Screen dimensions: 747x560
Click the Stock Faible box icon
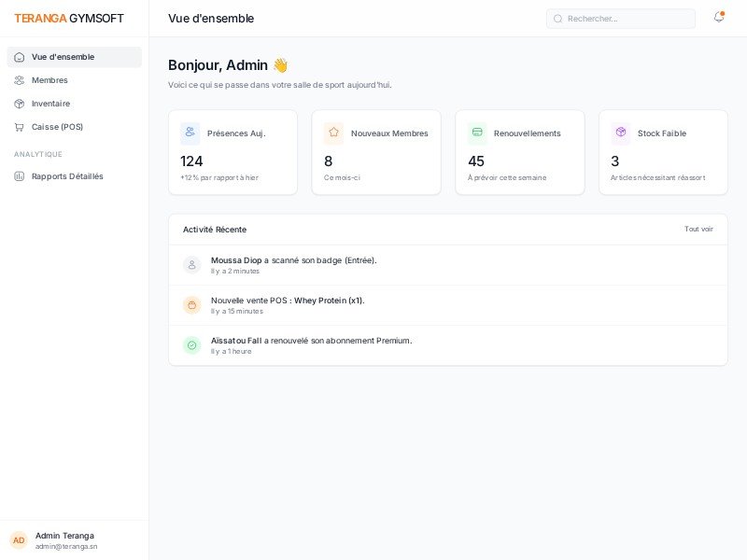pyautogui.click(x=621, y=133)
